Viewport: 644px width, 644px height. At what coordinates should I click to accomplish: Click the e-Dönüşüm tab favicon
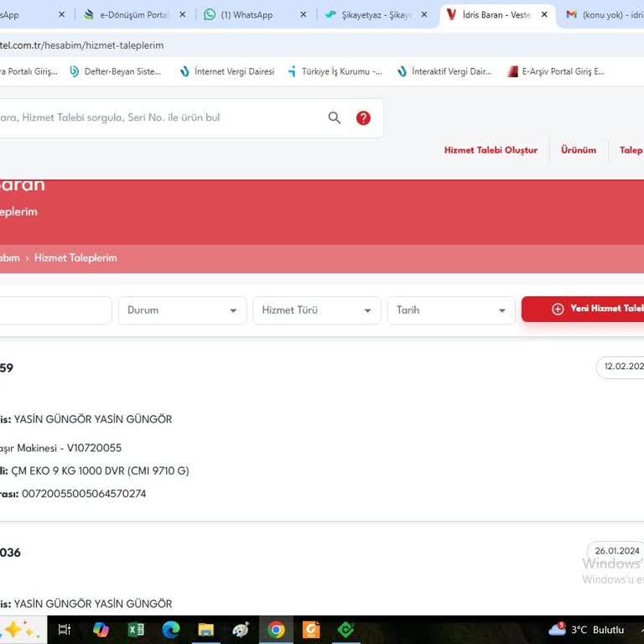[x=89, y=15]
